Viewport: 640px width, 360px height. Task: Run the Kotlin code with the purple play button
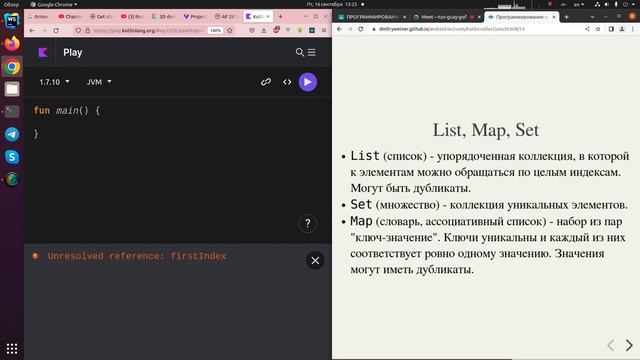point(308,82)
